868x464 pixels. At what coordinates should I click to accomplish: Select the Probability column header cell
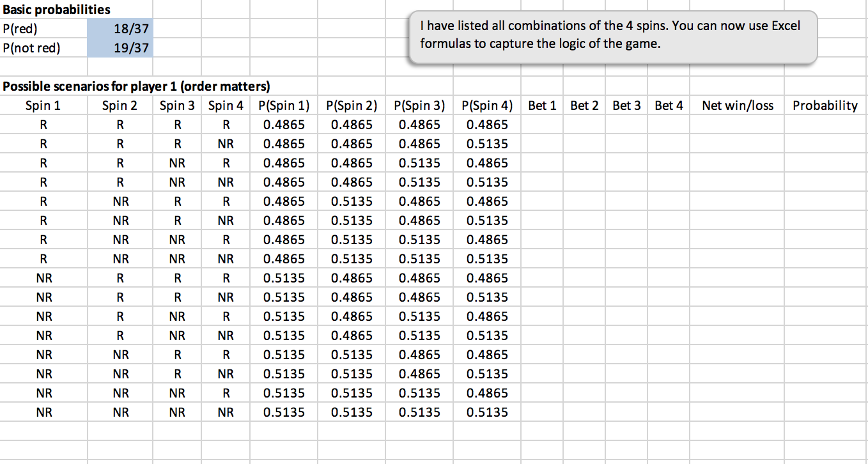click(825, 105)
